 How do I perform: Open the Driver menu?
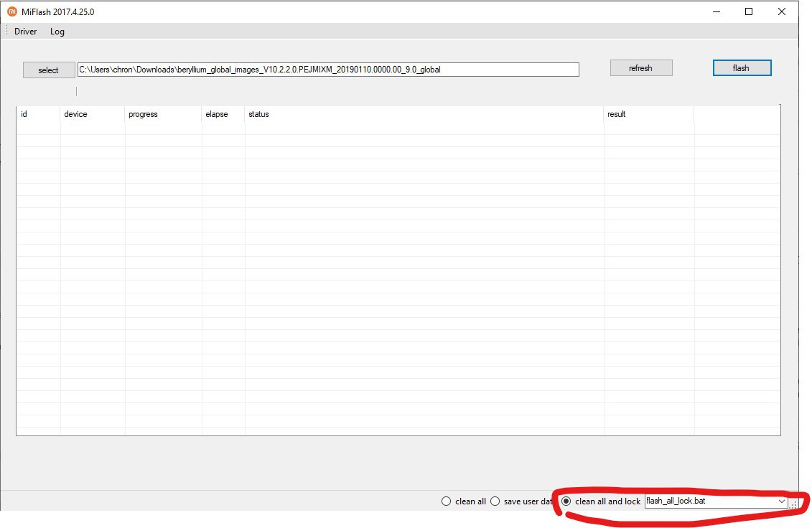25,32
